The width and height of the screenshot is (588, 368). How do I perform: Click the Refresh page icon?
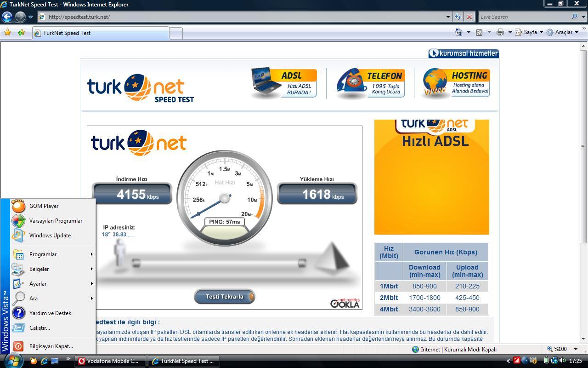click(458, 17)
